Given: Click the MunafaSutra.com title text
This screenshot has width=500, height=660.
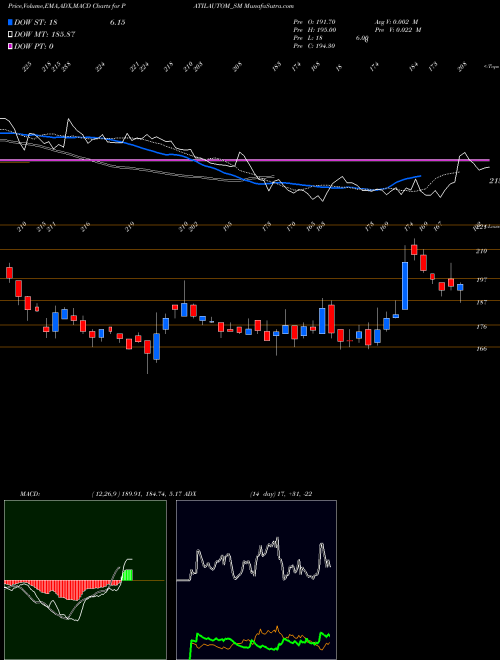Looking at the screenshot, I should pyautogui.click(x=268, y=6).
